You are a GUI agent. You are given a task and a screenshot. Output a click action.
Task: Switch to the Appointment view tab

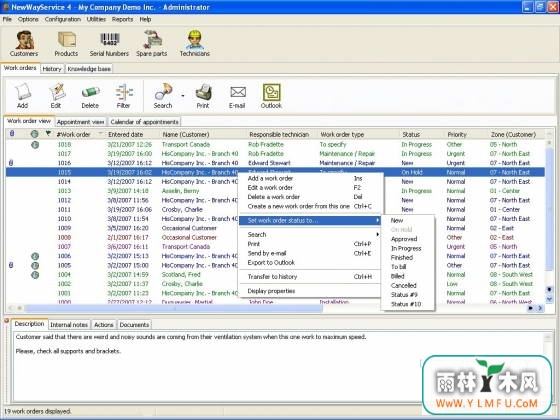pyautogui.click(x=80, y=122)
